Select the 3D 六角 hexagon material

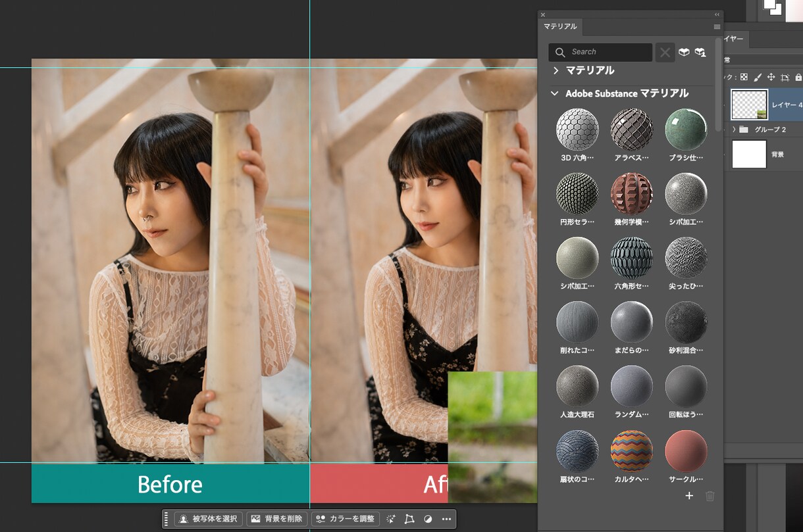click(577, 130)
